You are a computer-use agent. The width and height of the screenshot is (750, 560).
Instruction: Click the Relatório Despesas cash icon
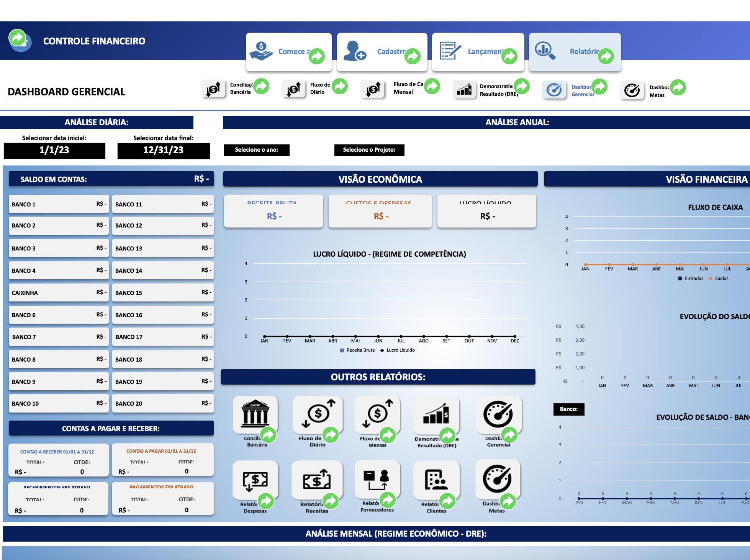255,479
